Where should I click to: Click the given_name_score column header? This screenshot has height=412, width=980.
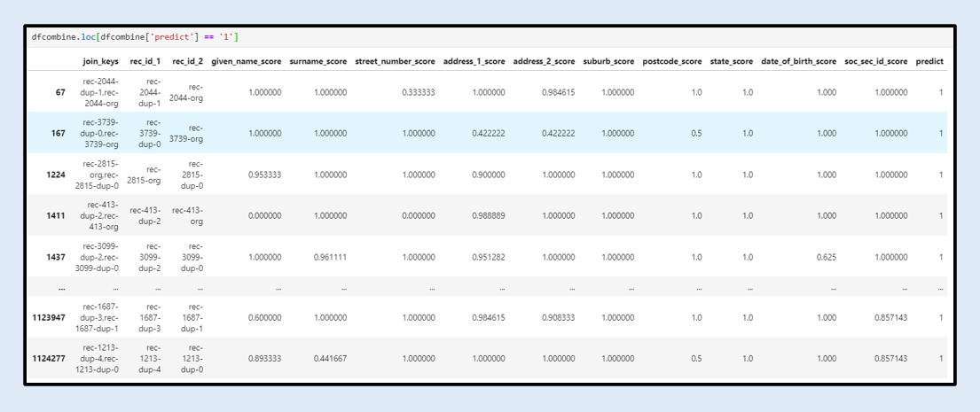point(247,62)
